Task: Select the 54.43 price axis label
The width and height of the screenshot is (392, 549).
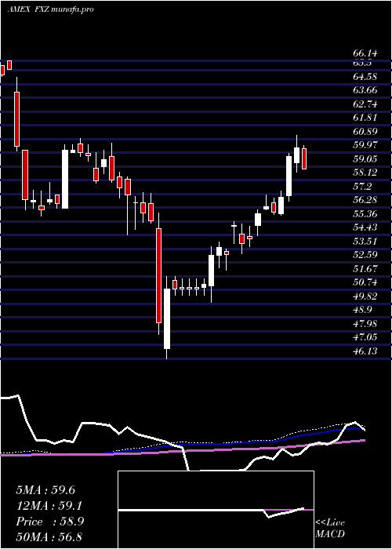Action: pyautogui.click(x=365, y=227)
